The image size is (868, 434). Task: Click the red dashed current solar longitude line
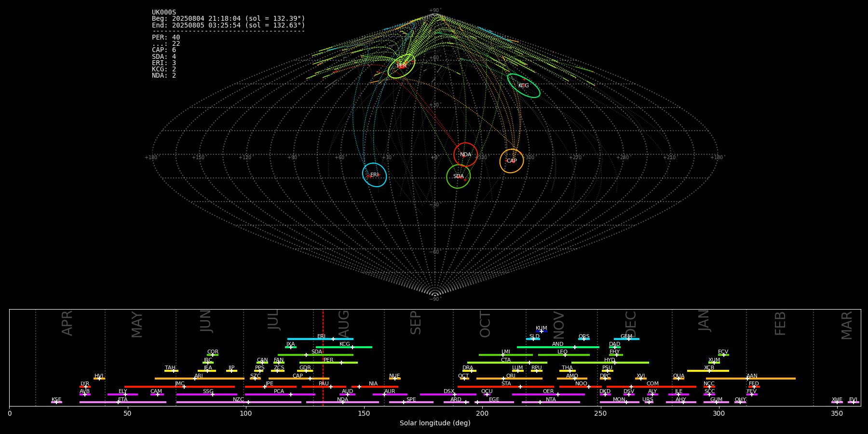pyautogui.click(x=323, y=357)
